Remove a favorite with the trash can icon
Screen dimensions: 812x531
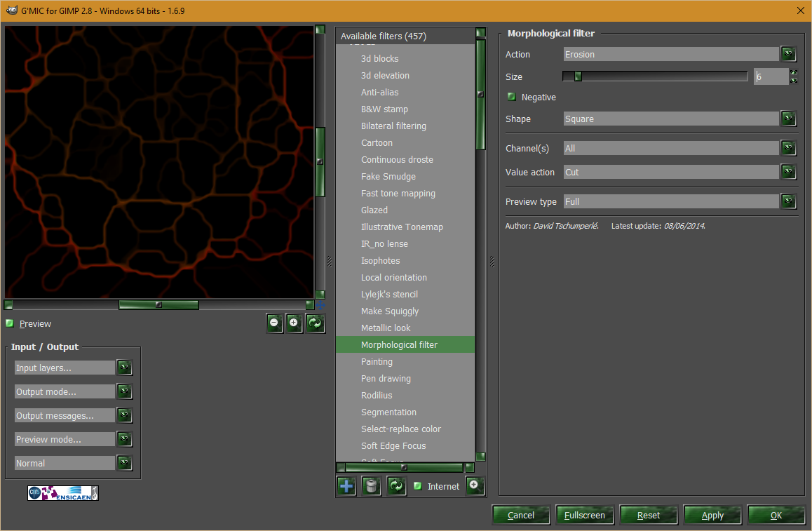372,486
